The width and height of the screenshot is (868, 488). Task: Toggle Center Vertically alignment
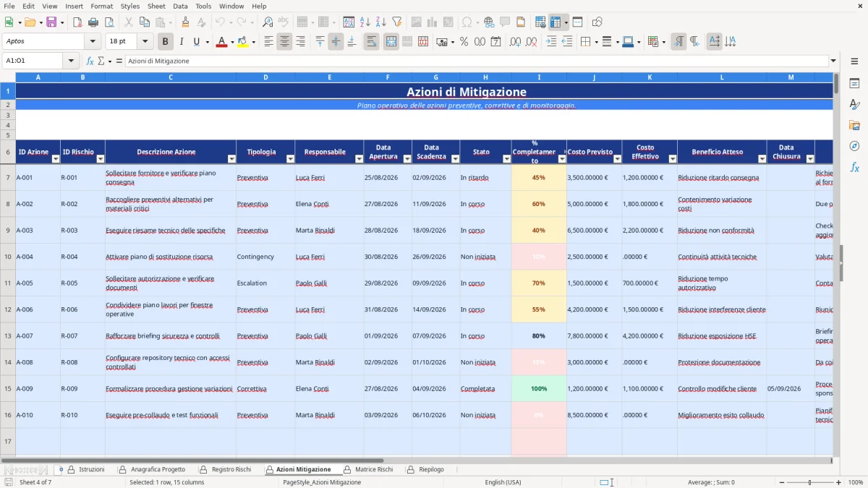coord(336,42)
